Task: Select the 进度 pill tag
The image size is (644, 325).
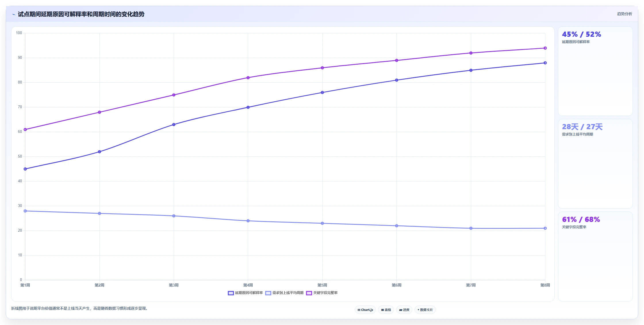Action: coord(404,310)
